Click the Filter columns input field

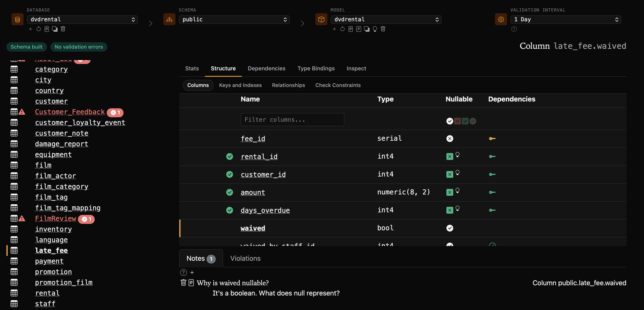point(292,120)
